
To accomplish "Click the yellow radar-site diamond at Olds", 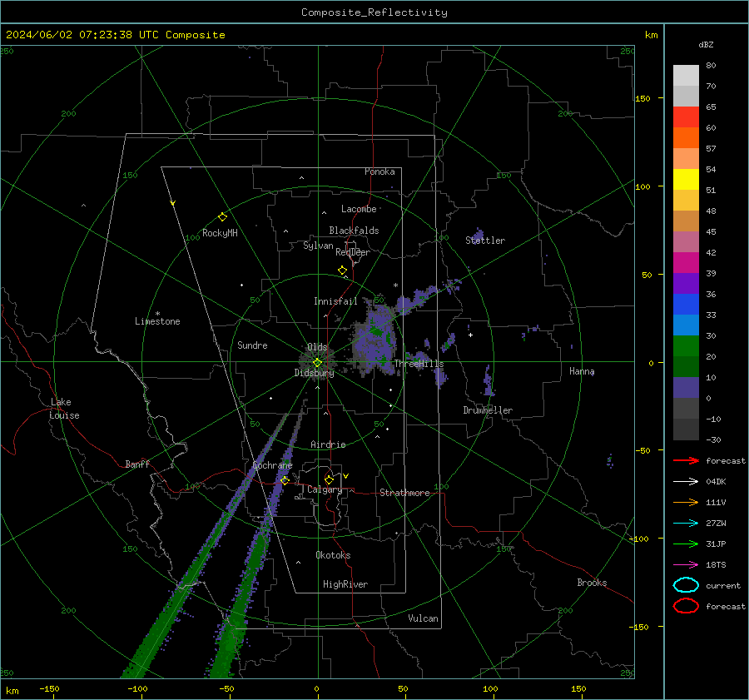I will point(317,363).
